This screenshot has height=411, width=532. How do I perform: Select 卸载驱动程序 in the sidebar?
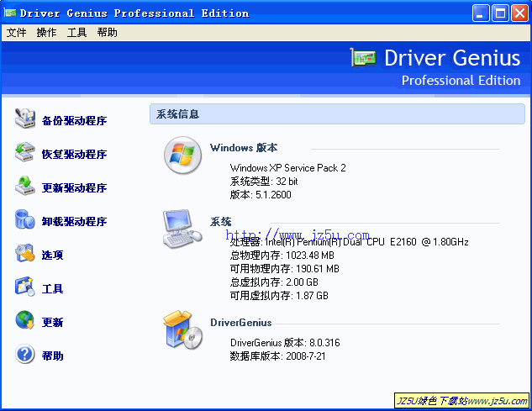(74, 221)
